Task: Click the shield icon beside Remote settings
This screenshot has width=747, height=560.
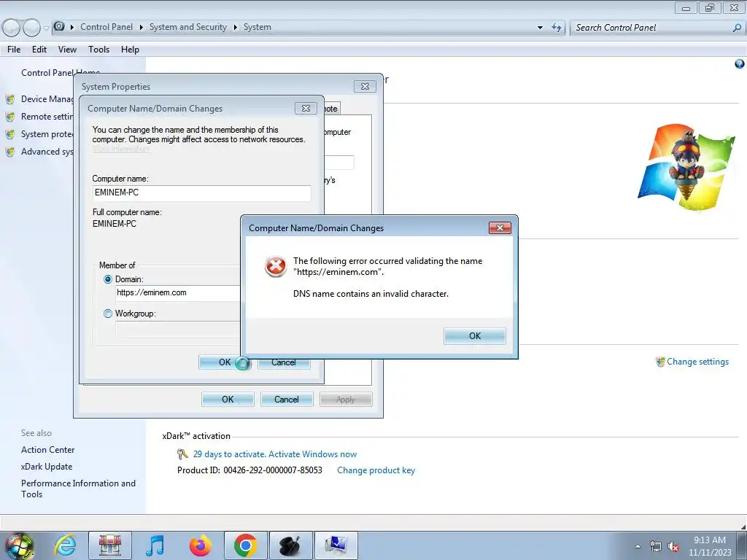Action: tap(10, 117)
